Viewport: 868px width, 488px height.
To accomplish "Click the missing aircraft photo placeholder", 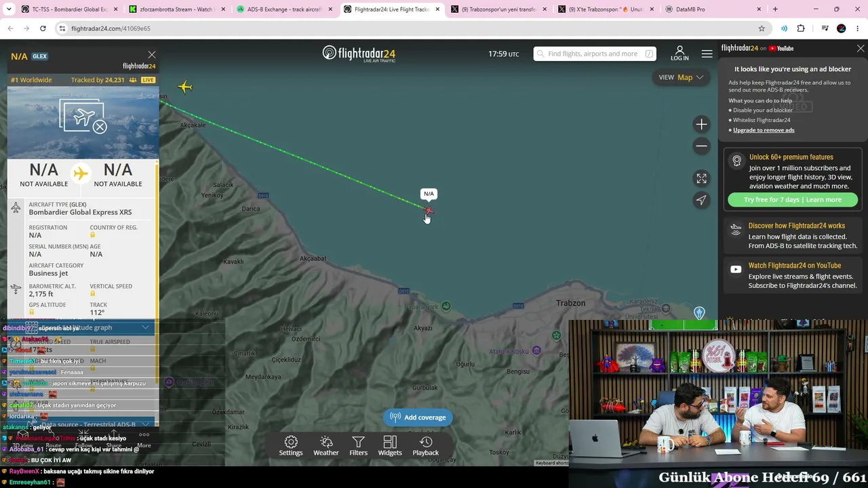I will click(83, 117).
